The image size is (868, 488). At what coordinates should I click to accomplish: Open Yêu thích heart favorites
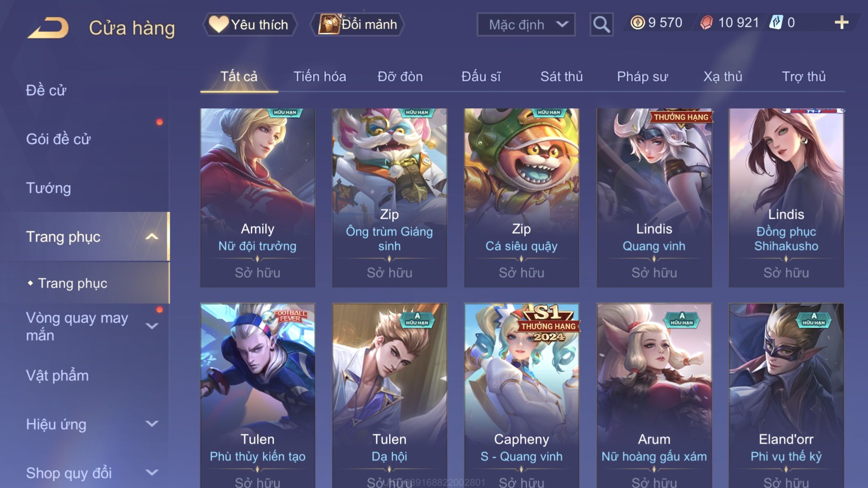(250, 24)
